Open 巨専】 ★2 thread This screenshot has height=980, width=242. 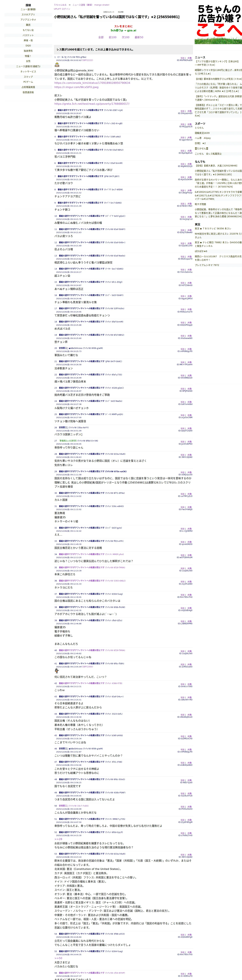[x=201, y=143]
